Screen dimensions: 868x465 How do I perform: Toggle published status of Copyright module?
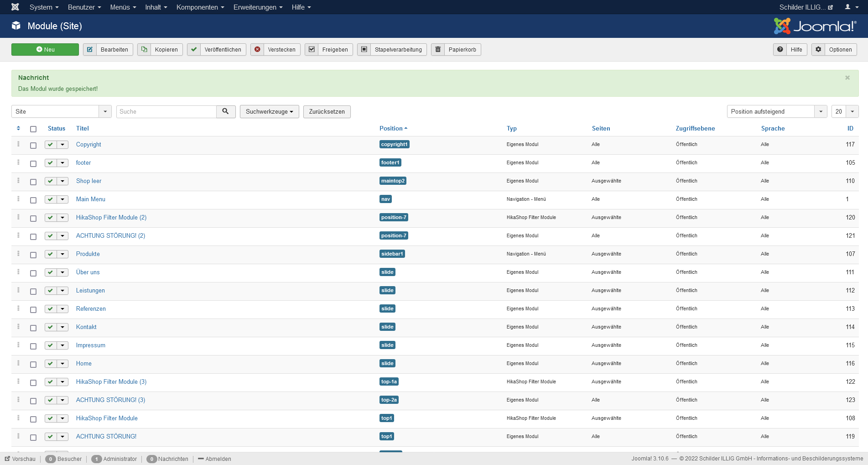tap(51, 145)
